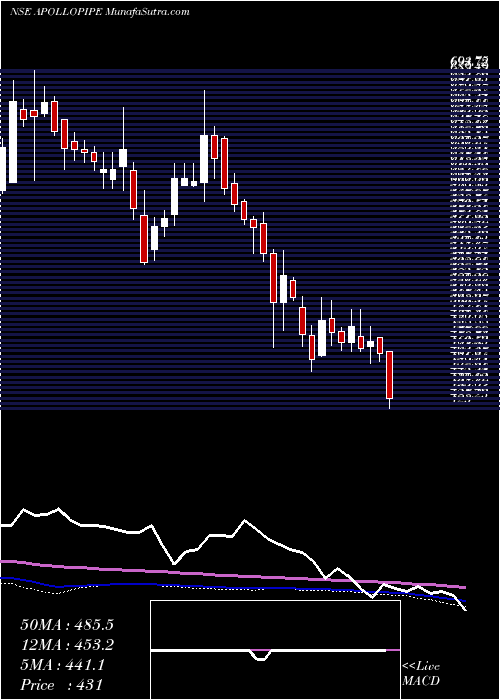This screenshot has height=700, width=500.
Task: Click the <<Live MACD label
Action: 421,674
